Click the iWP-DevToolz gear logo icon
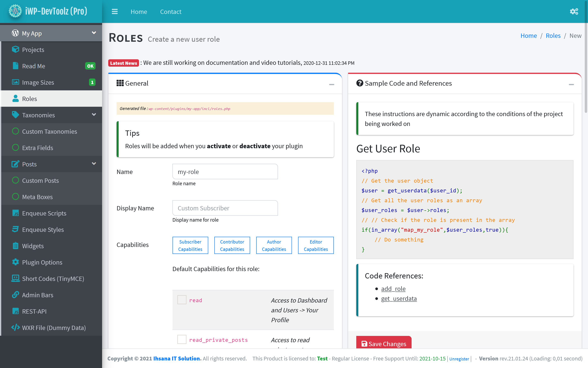 point(15,11)
